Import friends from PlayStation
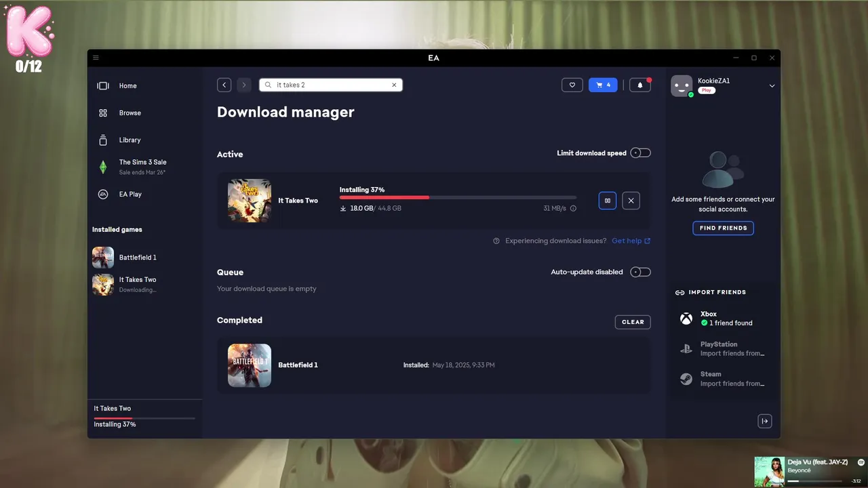 [x=723, y=349]
